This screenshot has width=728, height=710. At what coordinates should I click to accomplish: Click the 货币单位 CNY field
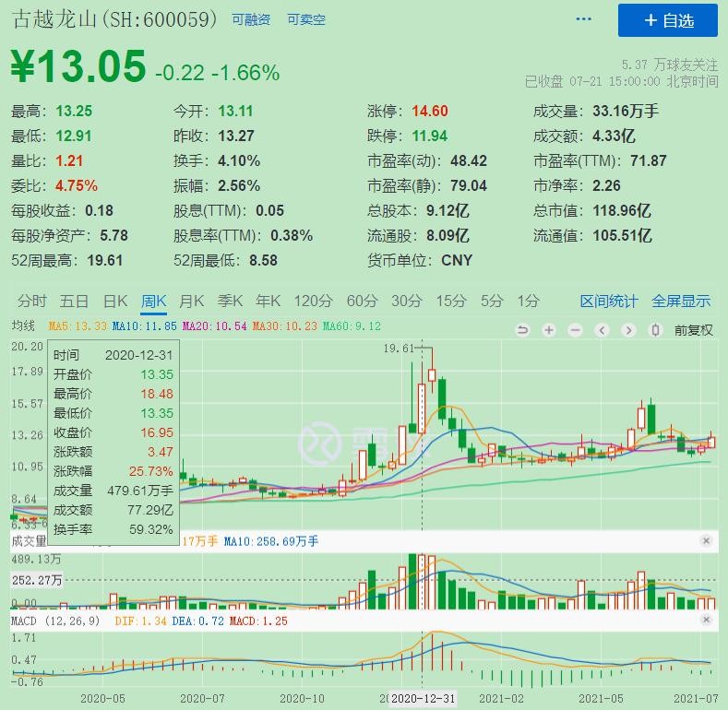click(x=420, y=260)
